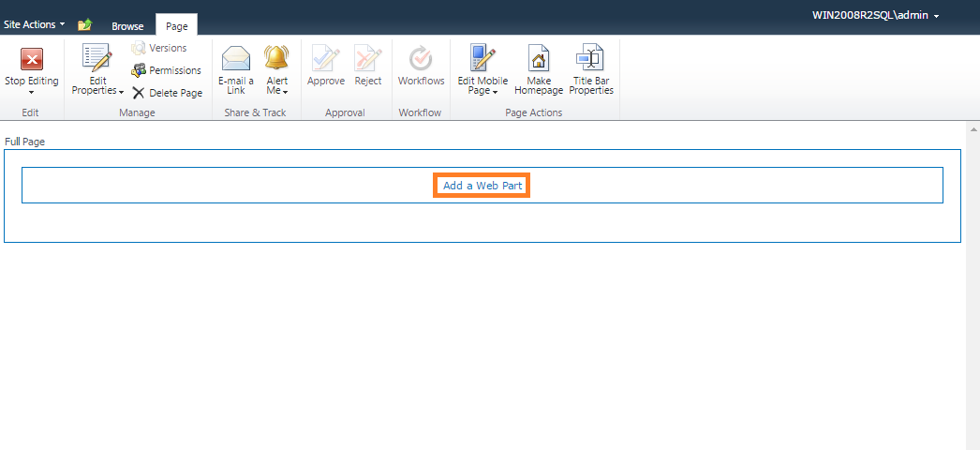The width and height of the screenshot is (980, 450).
Task: Open the Site Actions menu
Action: coord(35,24)
